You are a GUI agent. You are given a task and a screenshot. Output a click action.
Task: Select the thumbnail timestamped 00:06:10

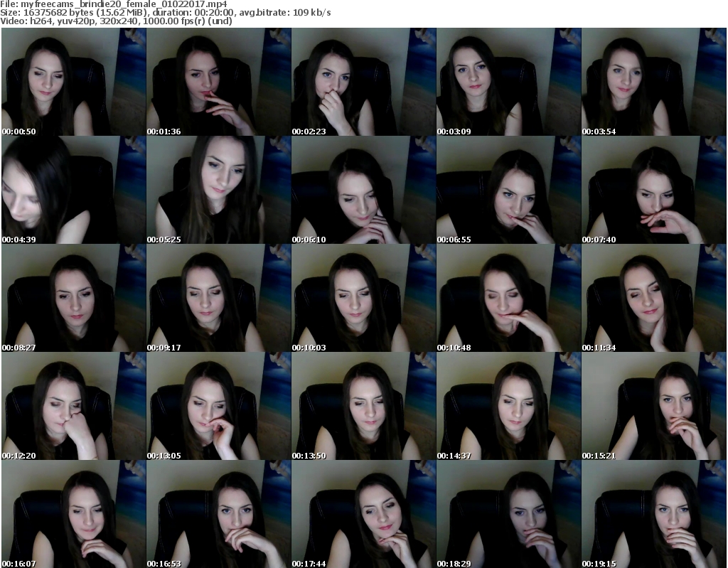coord(363,190)
